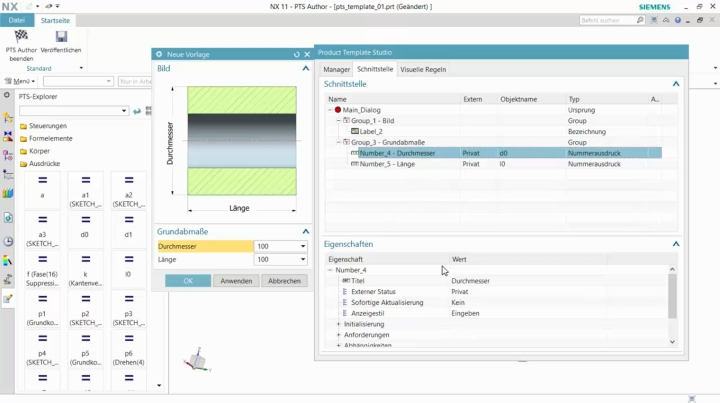Click the d0 expression icon
Screen dimensions: 720x403
tap(85, 222)
